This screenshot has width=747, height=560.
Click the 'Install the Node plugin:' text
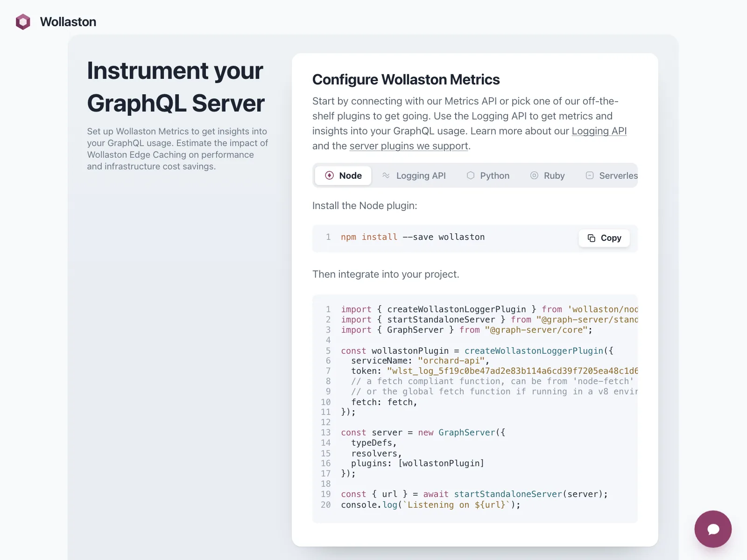point(365,206)
